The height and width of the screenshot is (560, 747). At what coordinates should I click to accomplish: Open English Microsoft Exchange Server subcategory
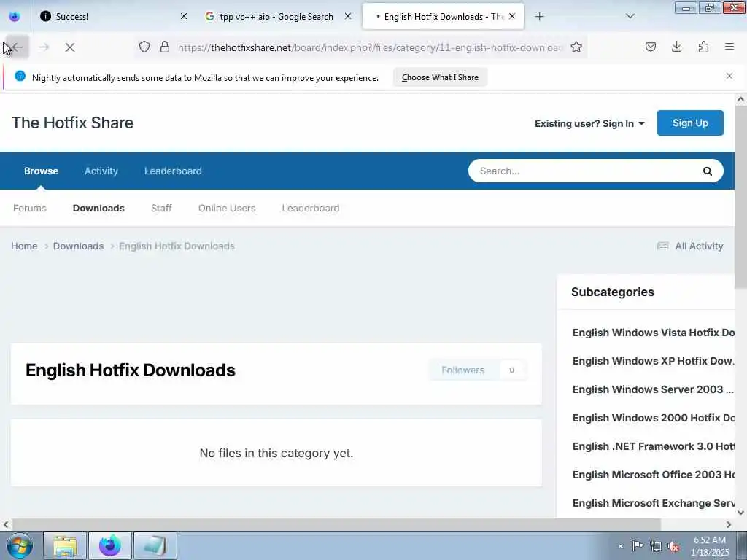tap(653, 503)
